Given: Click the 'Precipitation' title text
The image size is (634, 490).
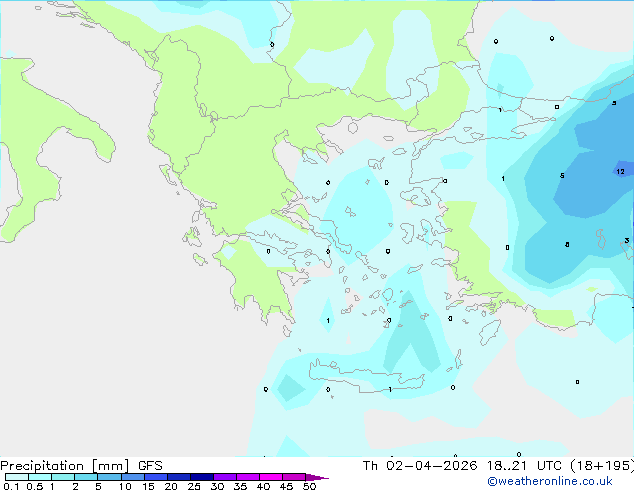Looking at the screenshot, I should [42, 466].
